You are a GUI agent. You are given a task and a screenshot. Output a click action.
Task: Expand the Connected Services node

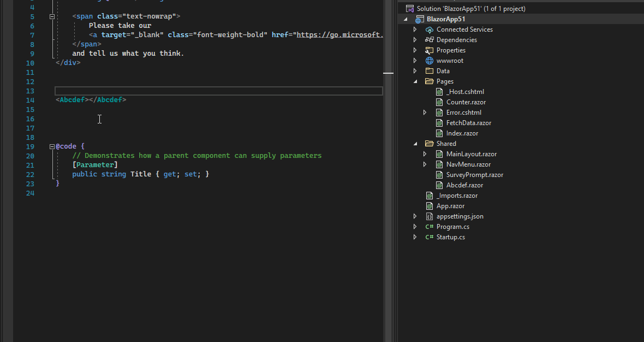pyautogui.click(x=415, y=30)
